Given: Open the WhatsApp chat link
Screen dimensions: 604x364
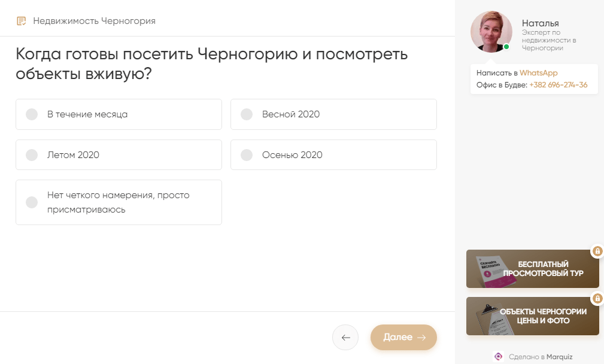Looking at the screenshot, I should click(539, 72).
